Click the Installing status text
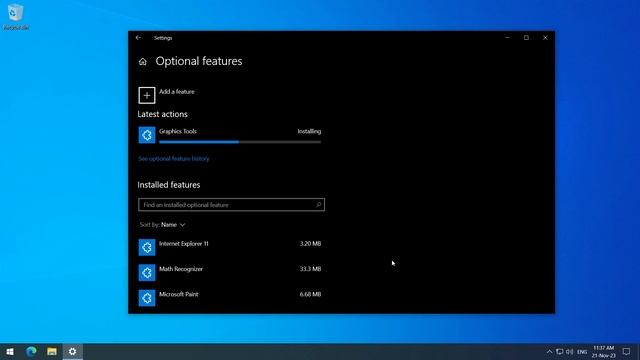 tap(309, 131)
